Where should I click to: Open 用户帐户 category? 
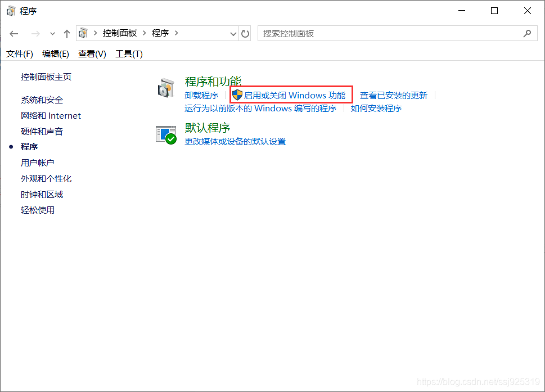38,163
